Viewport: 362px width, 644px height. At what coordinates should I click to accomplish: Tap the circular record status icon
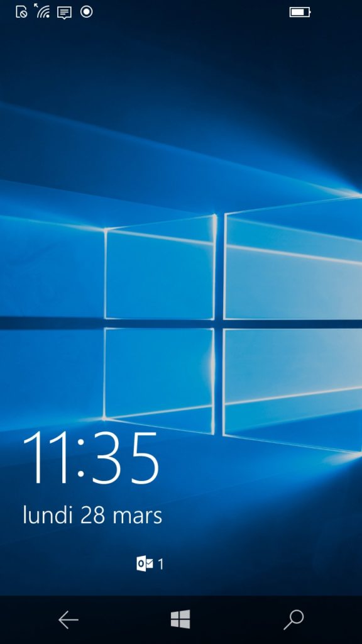click(86, 12)
